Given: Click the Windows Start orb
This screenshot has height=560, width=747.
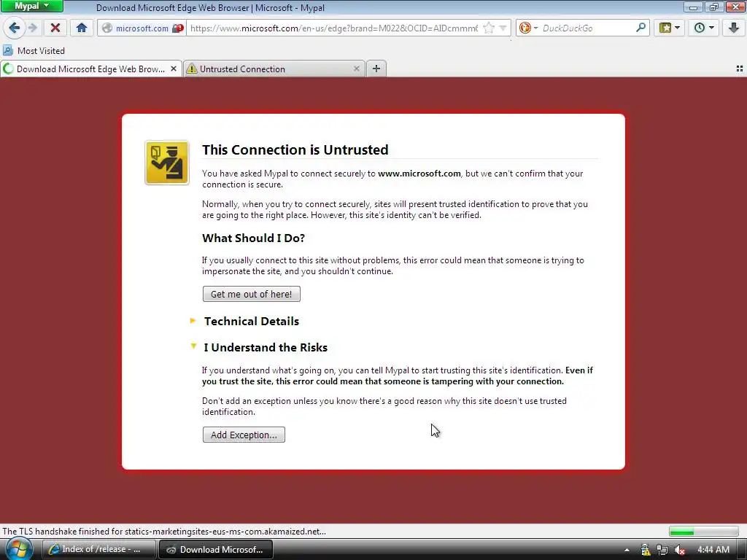Looking at the screenshot, I should coord(18,549).
